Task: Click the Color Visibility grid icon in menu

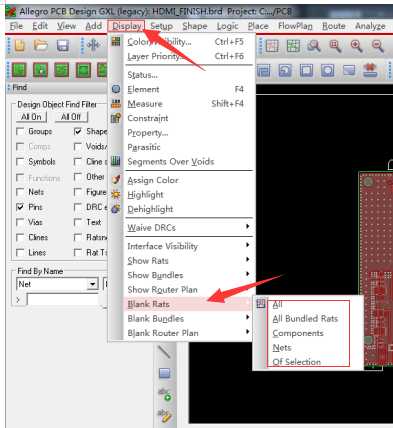Action: pyautogui.click(x=116, y=41)
